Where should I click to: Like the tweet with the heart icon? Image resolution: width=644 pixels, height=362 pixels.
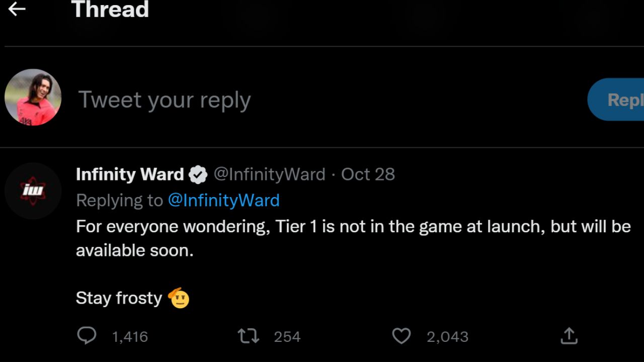[401, 336]
